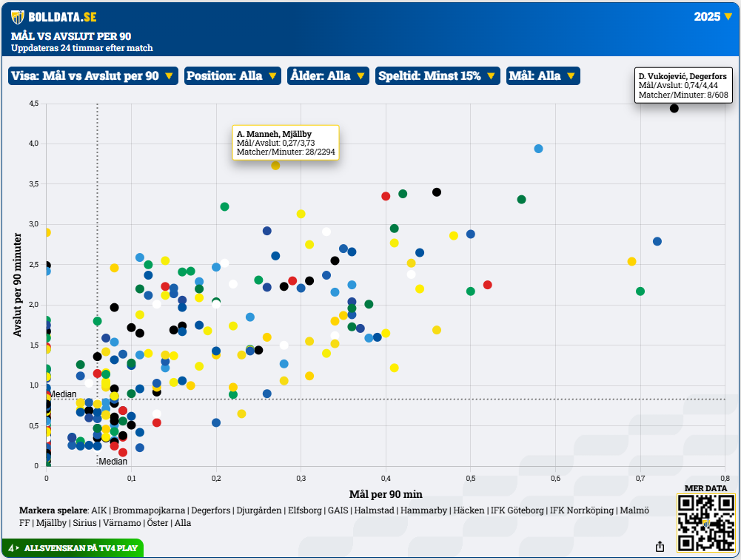The width and height of the screenshot is (741, 560).
Task: Click the Bolldata shield logo icon
Action: tap(17, 16)
